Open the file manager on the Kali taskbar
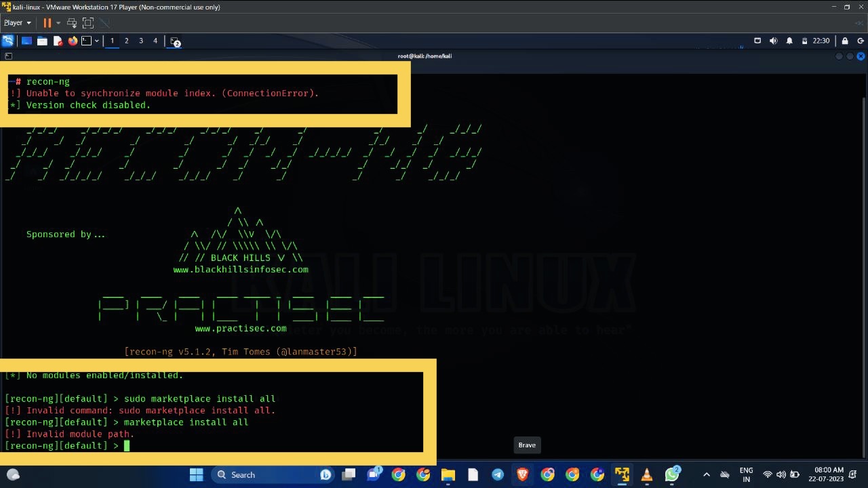The height and width of the screenshot is (488, 868). (x=42, y=41)
